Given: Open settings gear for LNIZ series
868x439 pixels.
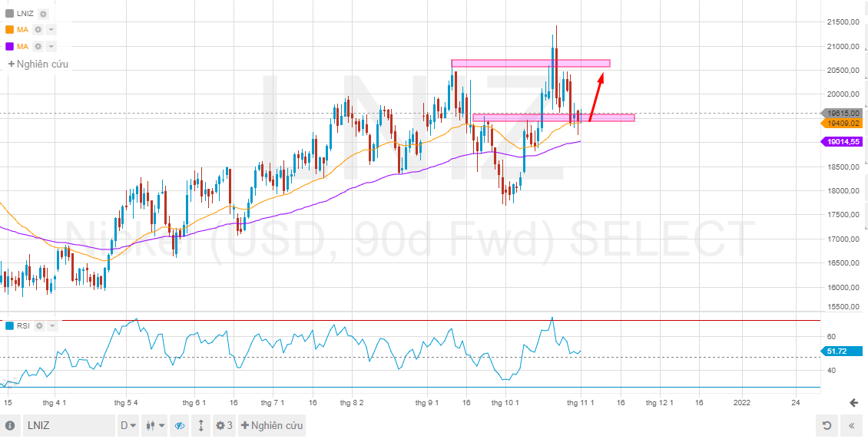Looking at the screenshot, I should (43, 15).
